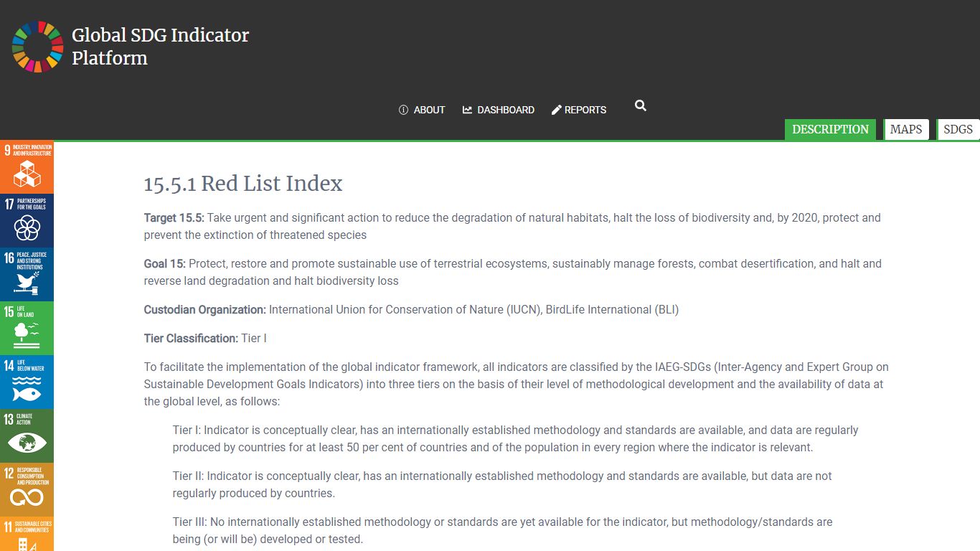The width and height of the screenshot is (980, 551).
Task: Click the '15.5.1 Red List Index' heading
Action: (x=243, y=184)
